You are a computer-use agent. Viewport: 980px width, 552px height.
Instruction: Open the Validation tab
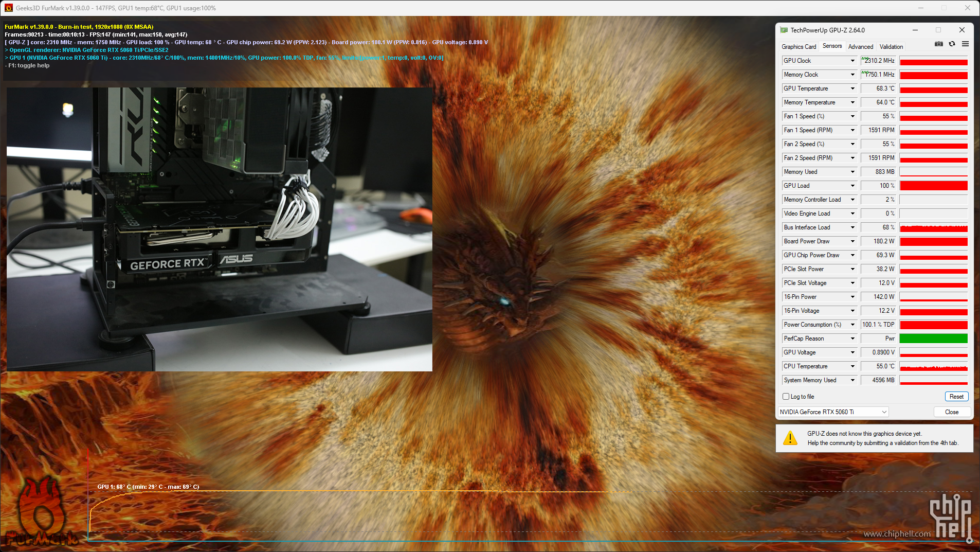click(x=891, y=47)
